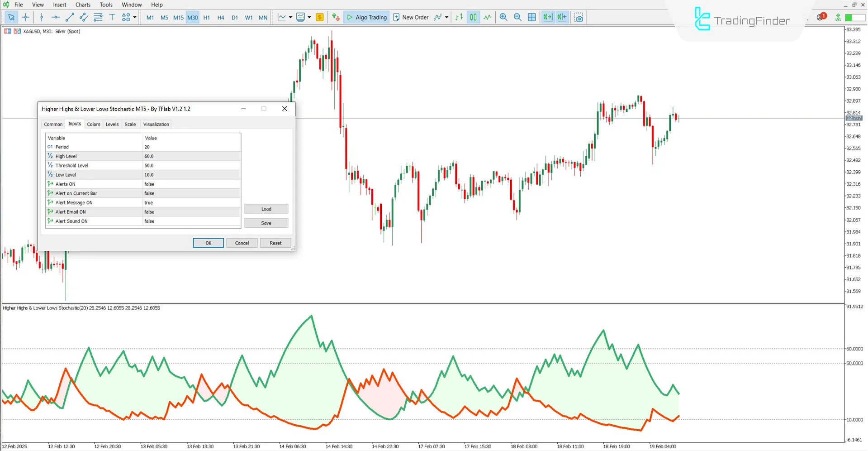Switch the chart to Candlestick view
The height and width of the screenshot is (451, 868).
pyautogui.click(x=473, y=17)
